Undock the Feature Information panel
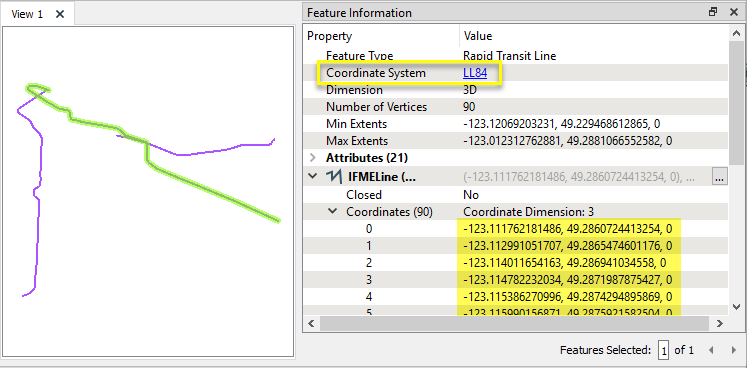 [713, 12]
